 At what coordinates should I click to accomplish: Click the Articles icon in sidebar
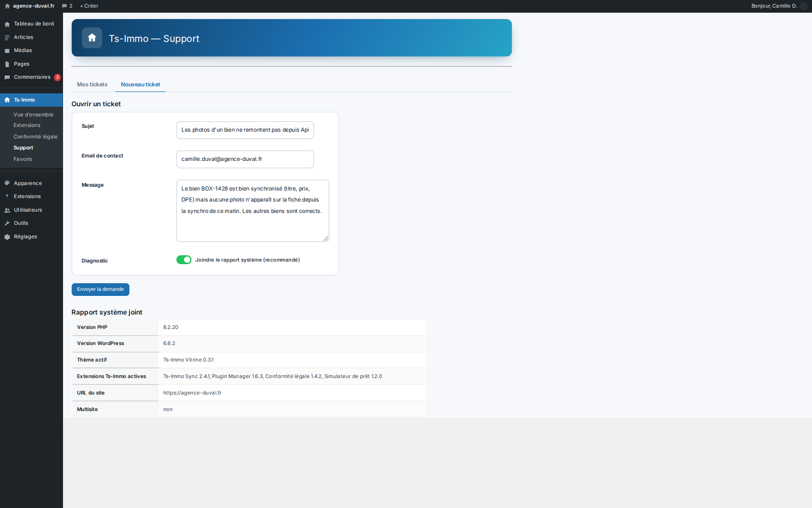(x=7, y=38)
